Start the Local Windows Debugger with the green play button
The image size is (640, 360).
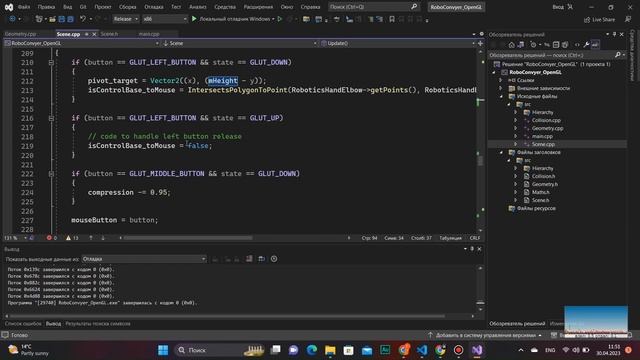194,19
